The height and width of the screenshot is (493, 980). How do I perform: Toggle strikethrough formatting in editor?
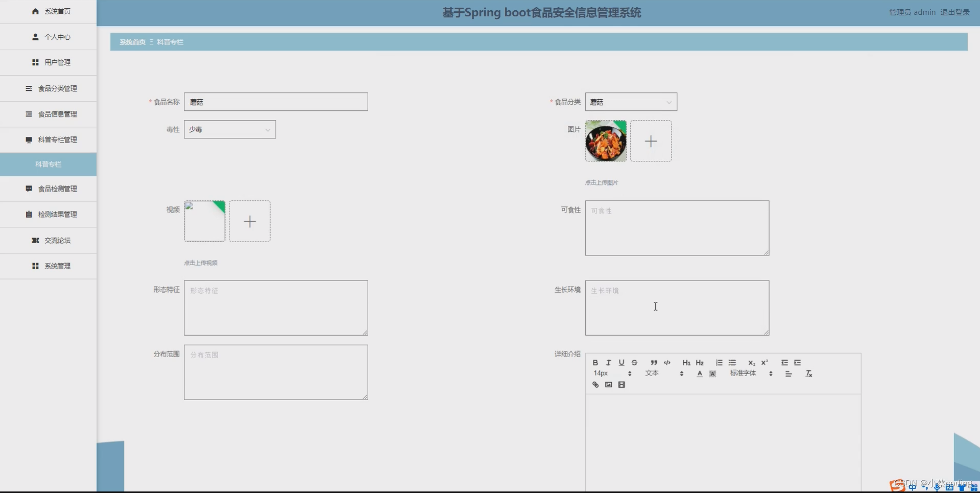click(x=634, y=363)
